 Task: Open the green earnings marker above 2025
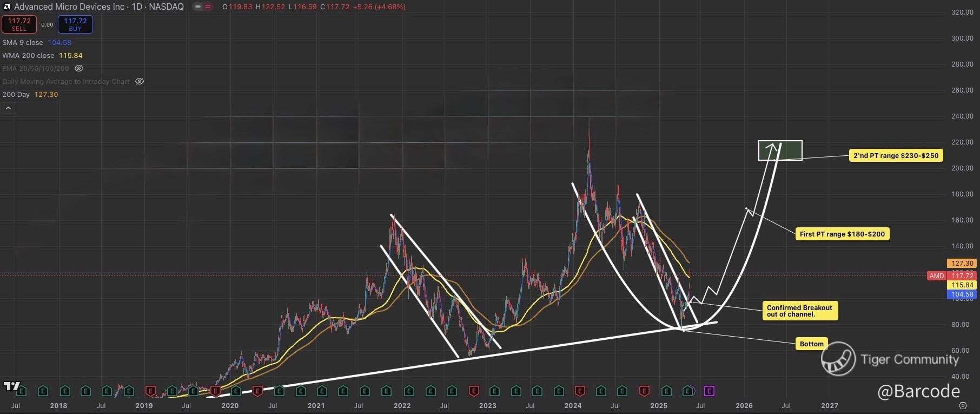(x=666, y=391)
